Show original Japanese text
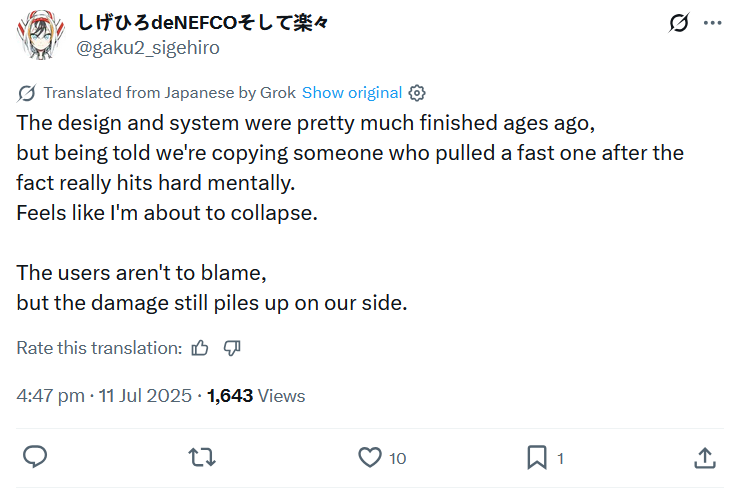This screenshot has width=741, height=491. click(x=352, y=93)
